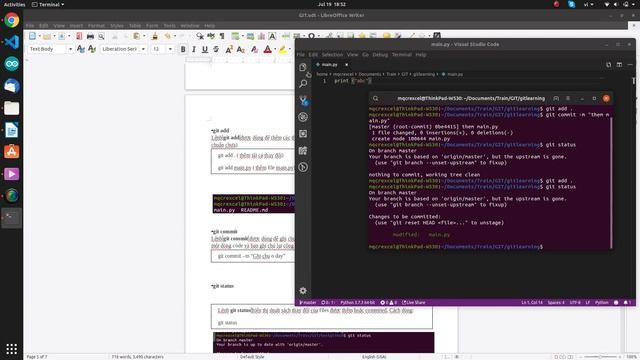Toggle Subscript in Writer toolbar

(240, 49)
